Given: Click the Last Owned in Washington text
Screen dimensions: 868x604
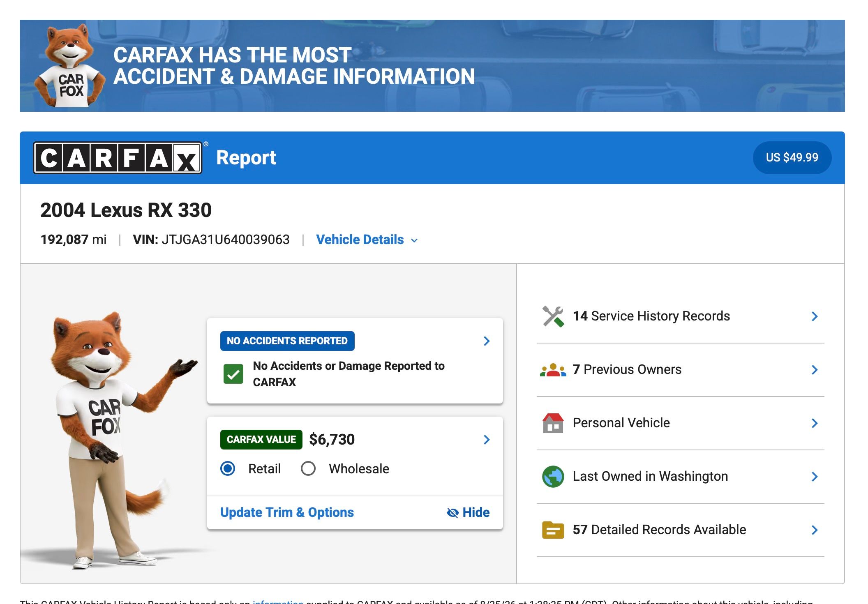Looking at the screenshot, I should pyautogui.click(x=651, y=476).
